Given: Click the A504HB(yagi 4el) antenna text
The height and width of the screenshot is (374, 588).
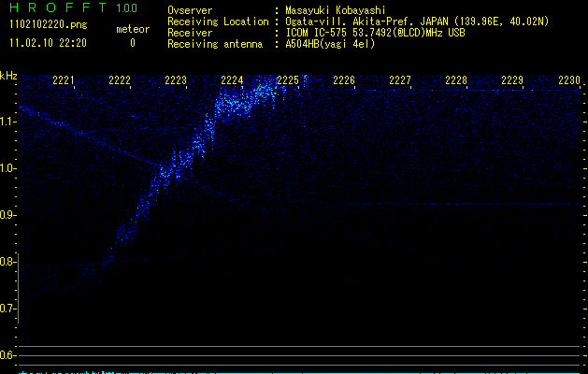Looking at the screenshot, I should pos(330,44).
